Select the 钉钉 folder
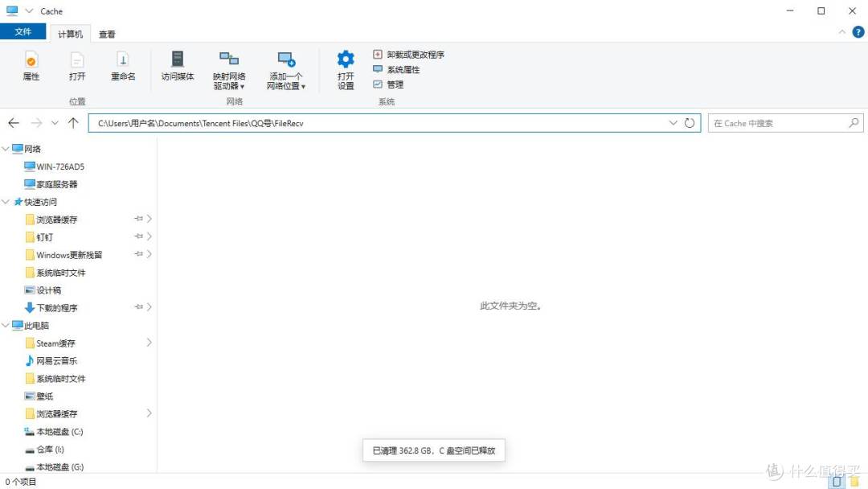Screen dimensions: 868x489 tap(39, 237)
